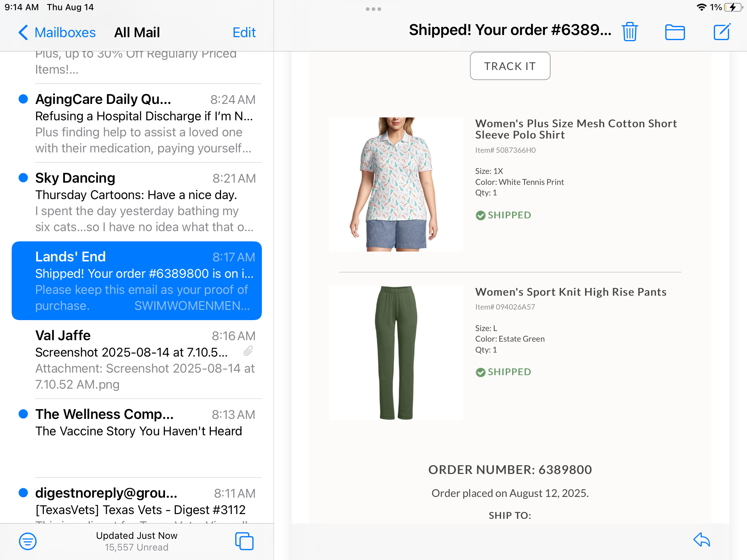Tap the unread dot on Wellness Company email

click(23, 414)
